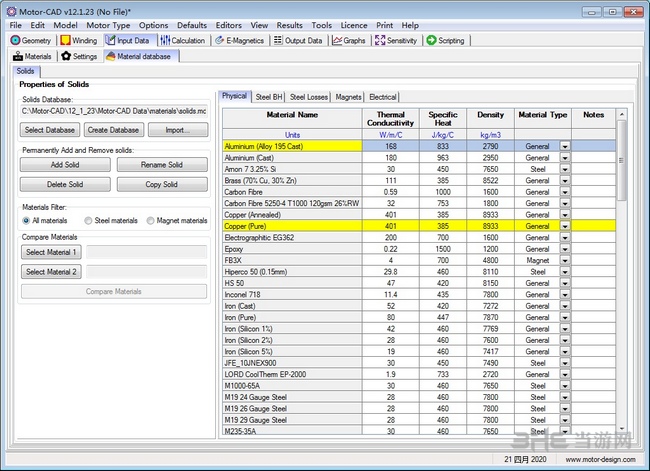The width and height of the screenshot is (650, 471).
Task: Open the Graphs tab icon
Action: [x=337, y=40]
